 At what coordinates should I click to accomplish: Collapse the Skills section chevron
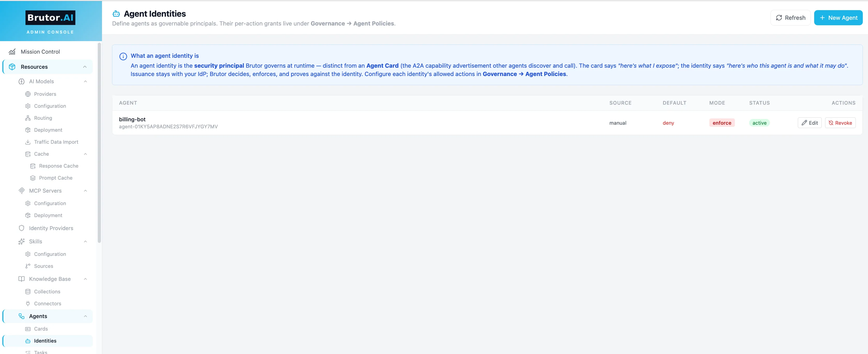(86, 241)
